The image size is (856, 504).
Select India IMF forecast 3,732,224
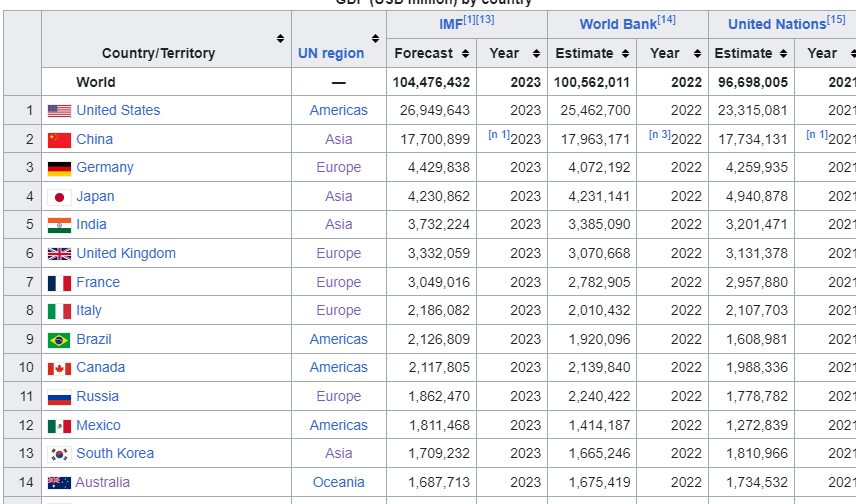(438, 224)
